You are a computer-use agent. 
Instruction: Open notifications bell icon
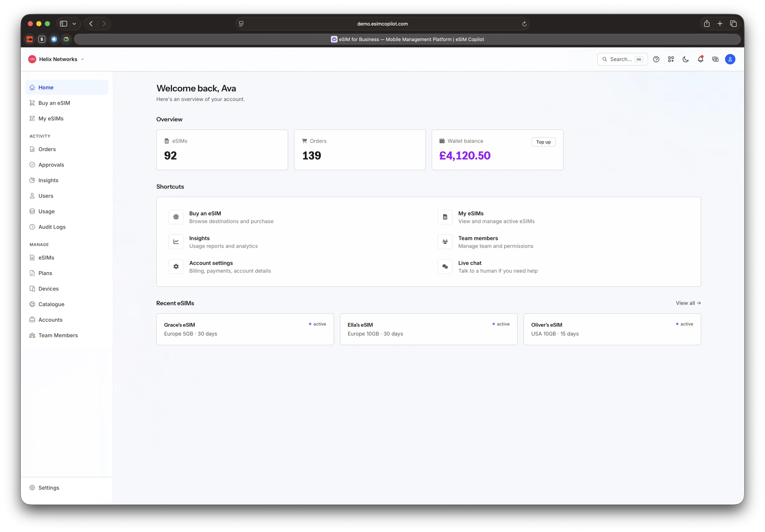[x=700, y=59]
